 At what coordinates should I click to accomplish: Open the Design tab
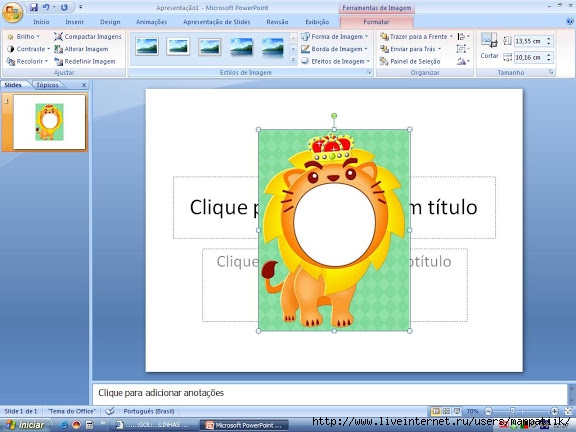pos(110,22)
